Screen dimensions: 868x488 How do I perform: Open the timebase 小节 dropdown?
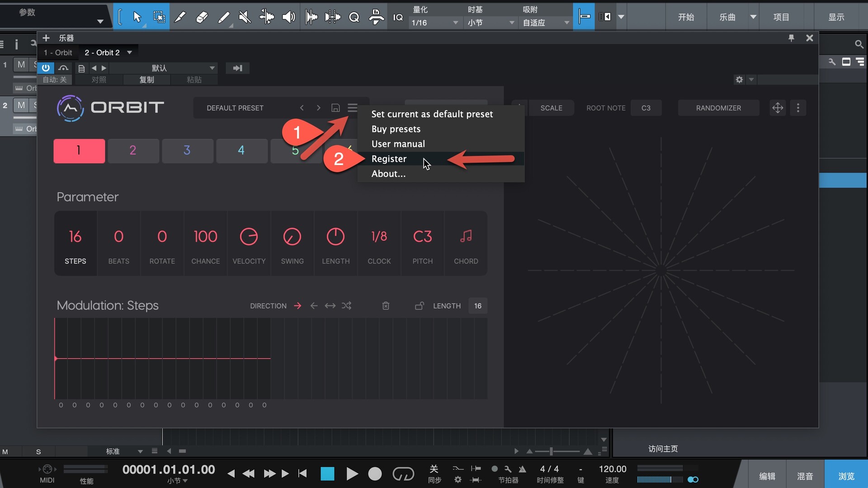pyautogui.click(x=491, y=23)
